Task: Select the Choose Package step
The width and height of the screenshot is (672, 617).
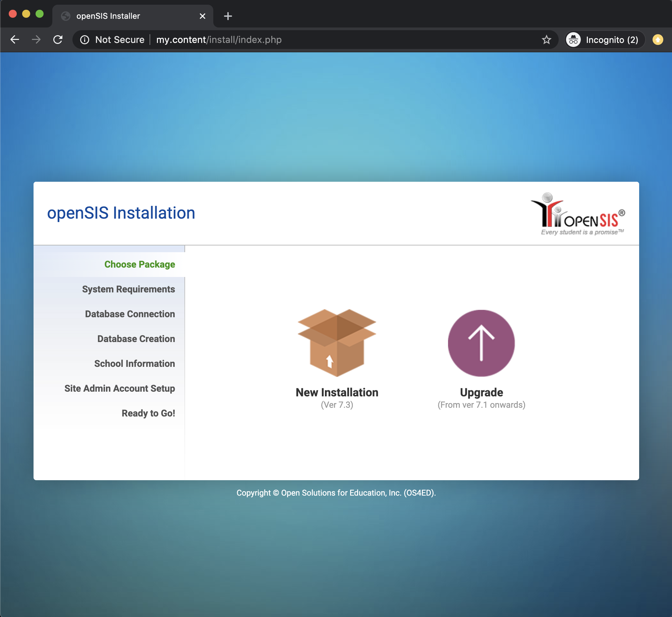Action: 139,265
